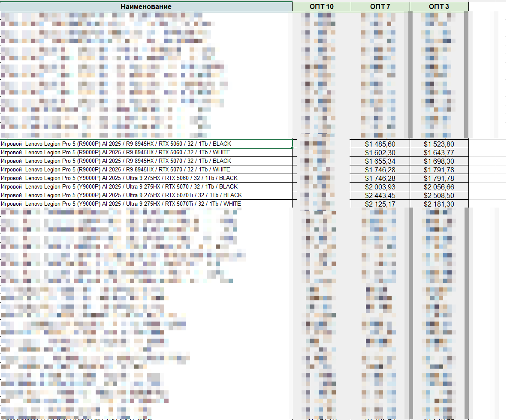Select Y9000P RTX 5070Ti BLACK name cell
Image resolution: width=507 pixels, height=420 pixels.
(x=146, y=195)
